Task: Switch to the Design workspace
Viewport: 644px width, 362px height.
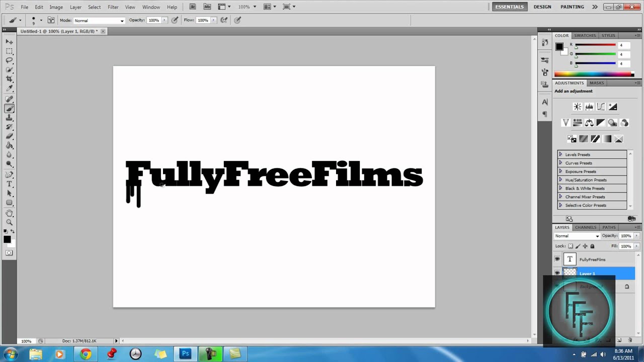Action: pos(542,7)
